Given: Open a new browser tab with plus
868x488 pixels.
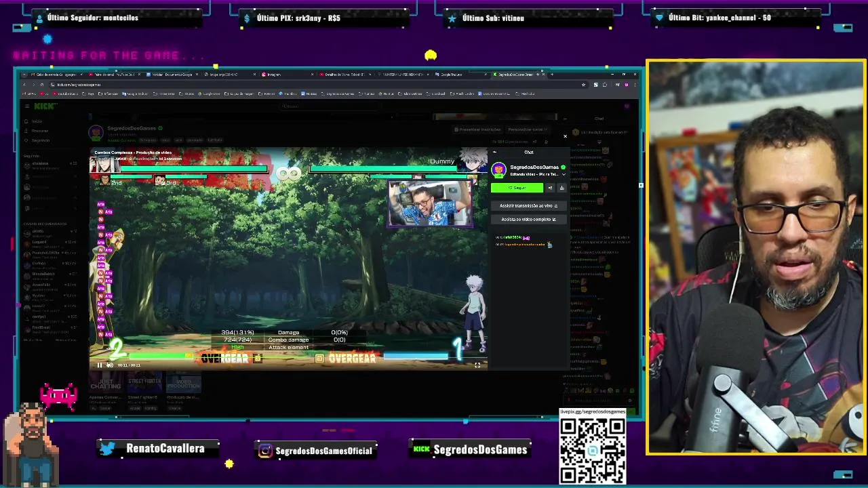Looking at the screenshot, I should pos(551,75).
